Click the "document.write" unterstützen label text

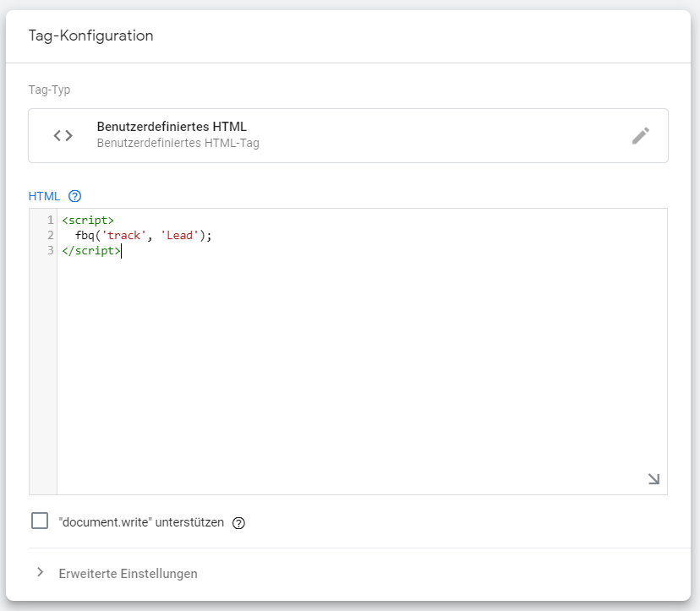[x=141, y=522]
